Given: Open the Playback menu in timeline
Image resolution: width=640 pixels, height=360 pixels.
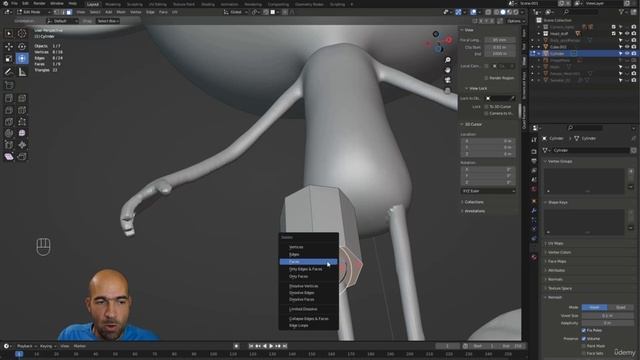Looking at the screenshot, I should [x=24, y=346].
